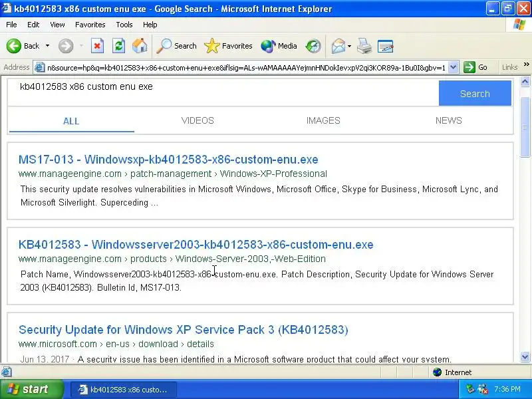The height and width of the screenshot is (399, 532).
Task: Go to the Home page icon
Action: pyautogui.click(x=140, y=46)
